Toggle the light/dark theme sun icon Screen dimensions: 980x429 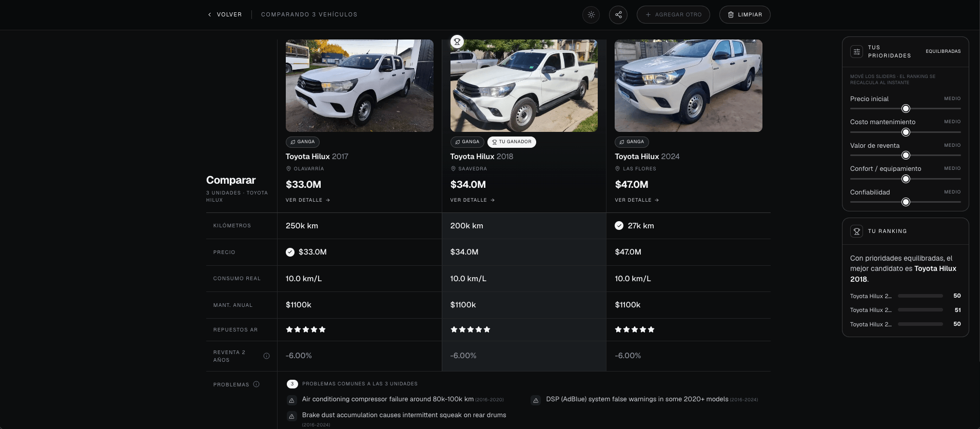pyautogui.click(x=591, y=15)
